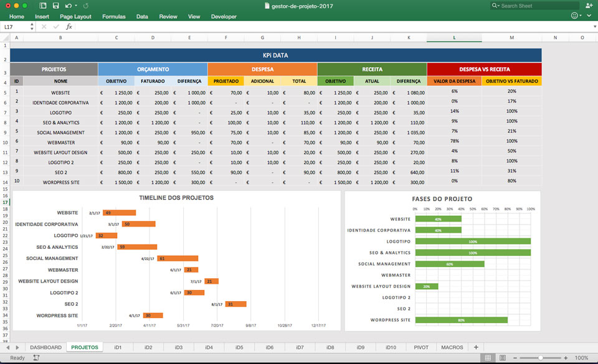Open the Review ribbon tab

tap(168, 16)
